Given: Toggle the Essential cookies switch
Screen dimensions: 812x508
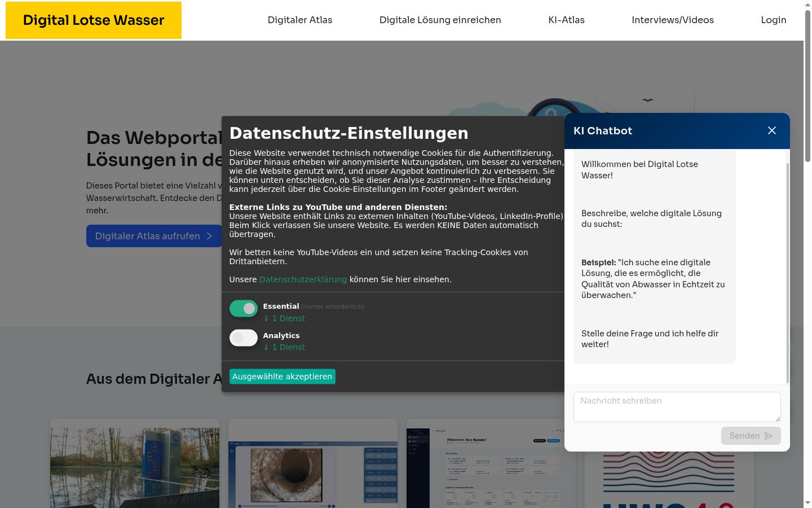Looking at the screenshot, I should pyautogui.click(x=244, y=308).
